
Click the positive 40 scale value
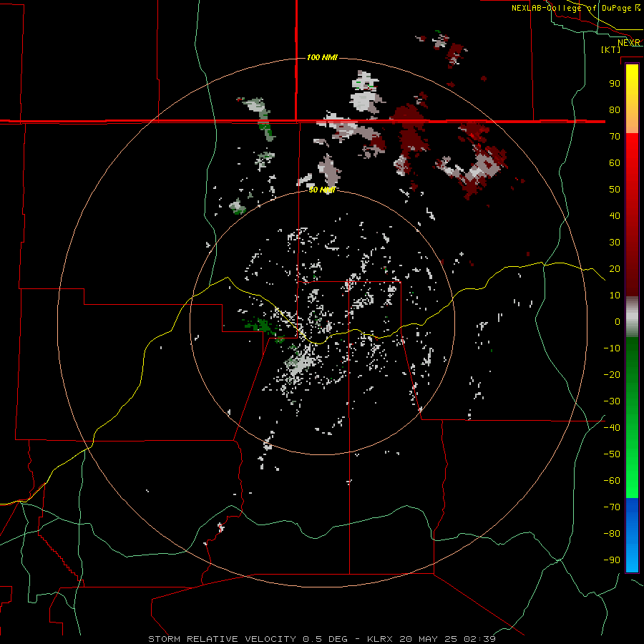point(615,215)
